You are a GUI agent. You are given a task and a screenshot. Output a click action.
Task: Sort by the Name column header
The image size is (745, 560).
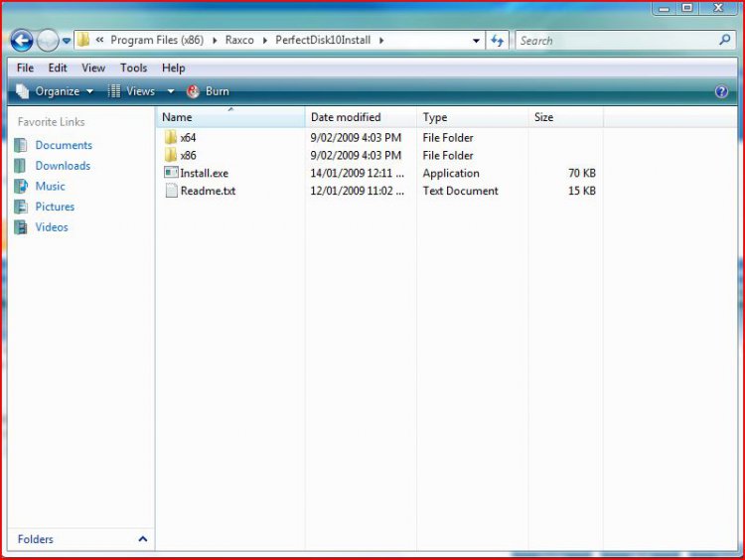pos(230,117)
